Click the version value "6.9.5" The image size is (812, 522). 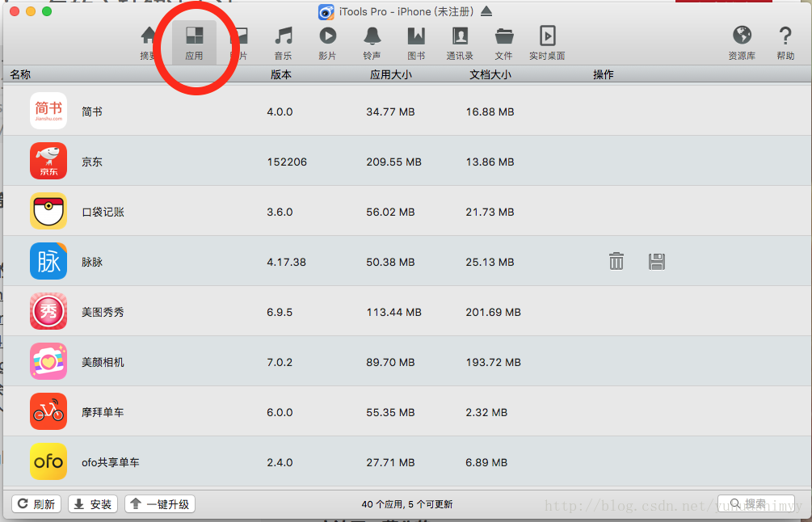[280, 312]
